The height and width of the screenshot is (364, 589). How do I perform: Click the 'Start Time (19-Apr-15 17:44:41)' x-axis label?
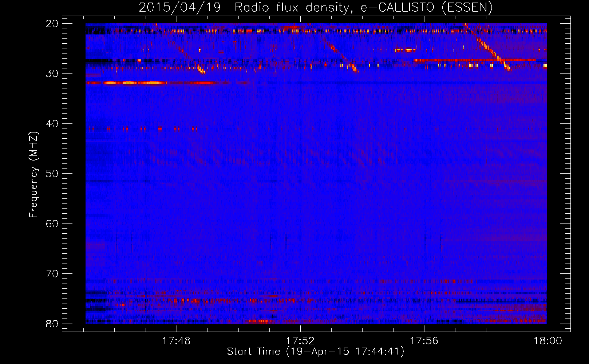316,352
